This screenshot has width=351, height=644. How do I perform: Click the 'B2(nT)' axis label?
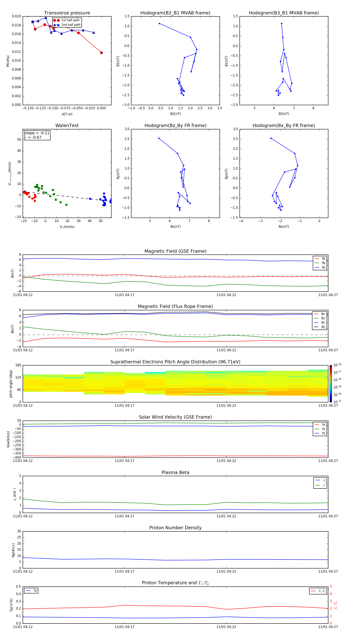pyautogui.click(x=175, y=114)
